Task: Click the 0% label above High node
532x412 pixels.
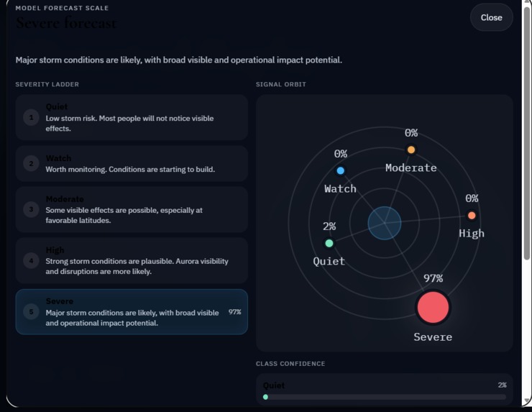Action: click(x=472, y=198)
